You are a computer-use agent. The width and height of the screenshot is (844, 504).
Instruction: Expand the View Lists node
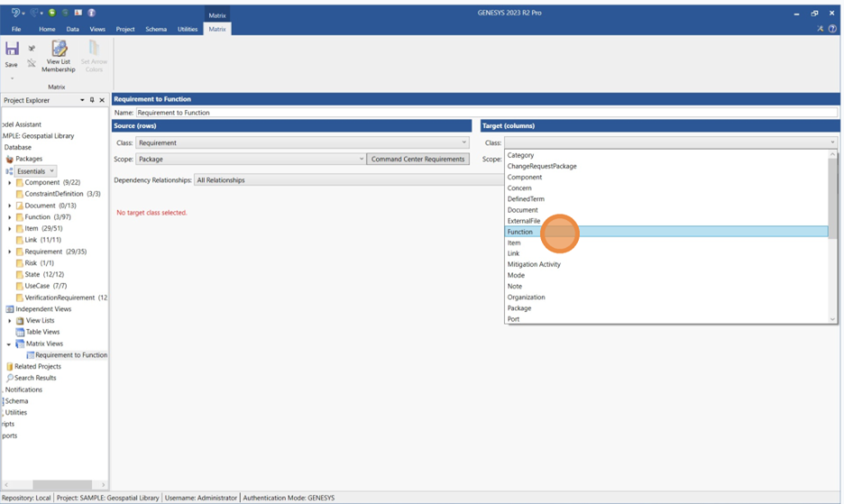click(x=9, y=321)
